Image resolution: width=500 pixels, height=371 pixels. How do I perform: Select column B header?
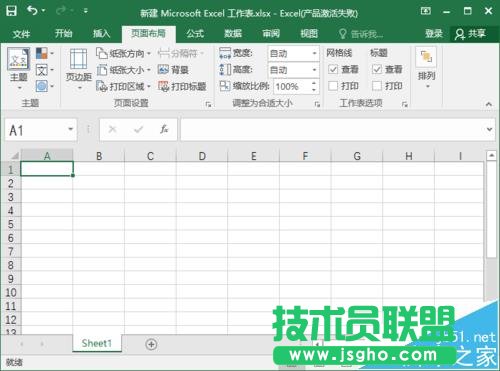[99, 156]
